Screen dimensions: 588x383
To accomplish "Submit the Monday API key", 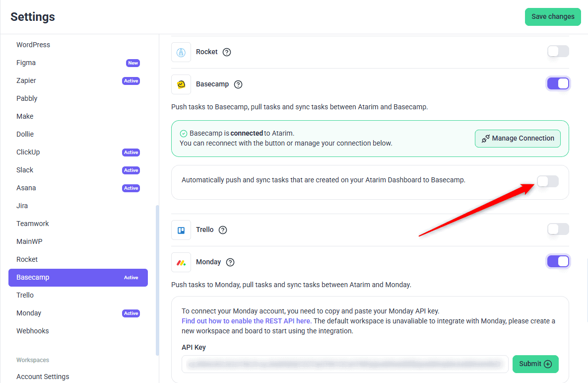I will pos(535,364).
